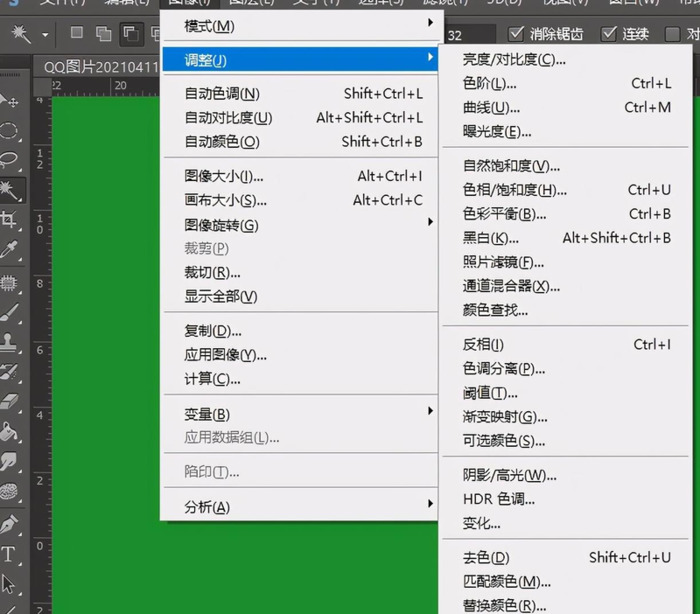
Task: Select the Move tool
Action: [x=9, y=101]
